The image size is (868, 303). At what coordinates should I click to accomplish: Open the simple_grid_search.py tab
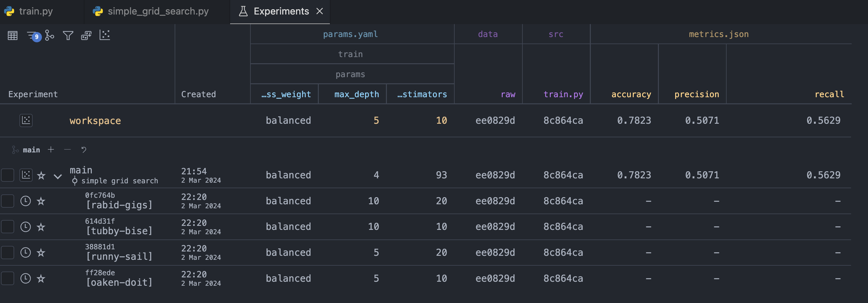click(x=158, y=11)
